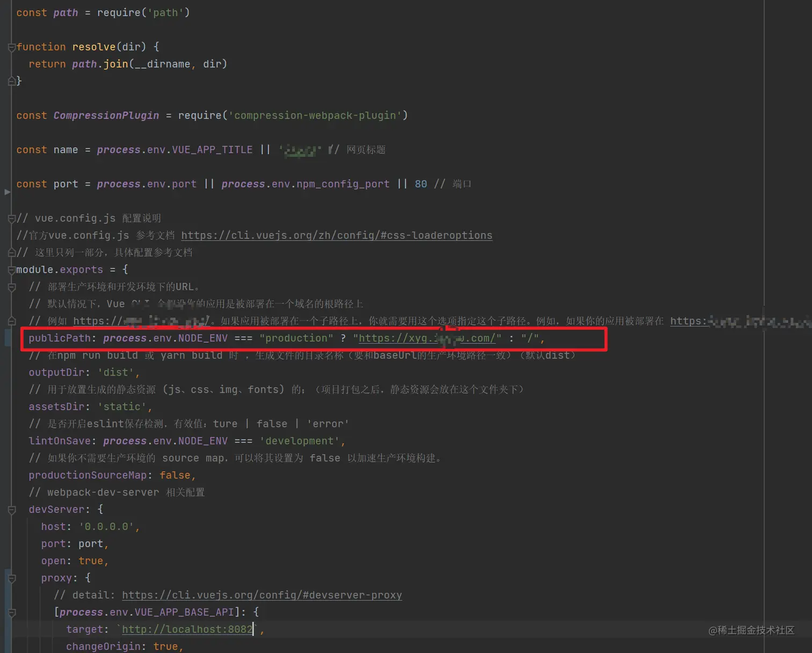Screen dimensions: 812x653
Task: Click the outputDir property name
Action: [57, 372]
